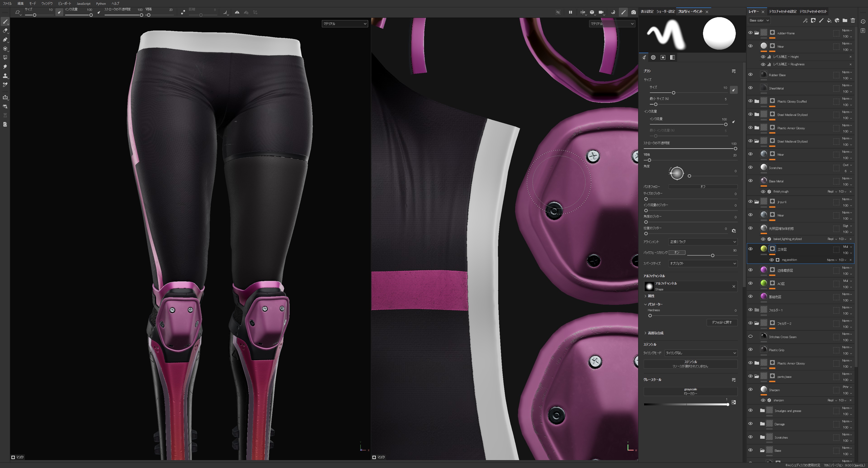Click the grayscale 均一カラー button

click(690, 391)
